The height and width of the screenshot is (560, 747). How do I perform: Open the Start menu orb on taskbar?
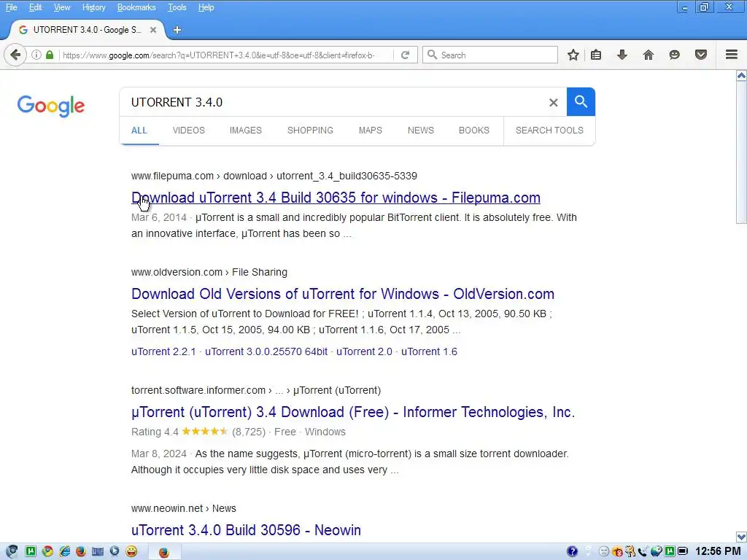12,551
